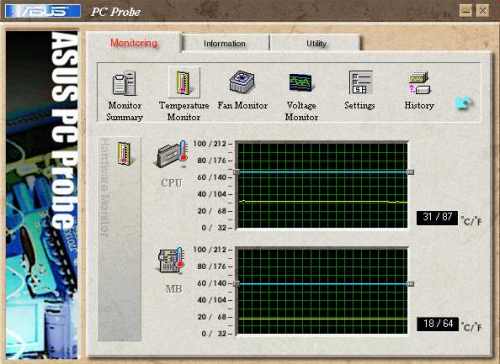Open the History icon
This screenshot has width=500, height=364.
pos(419,83)
